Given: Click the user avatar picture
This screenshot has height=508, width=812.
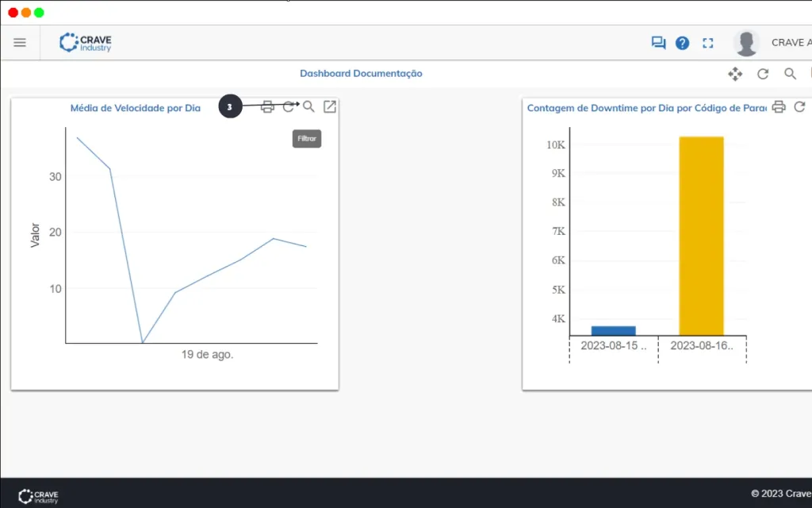Looking at the screenshot, I should coord(746,43).
